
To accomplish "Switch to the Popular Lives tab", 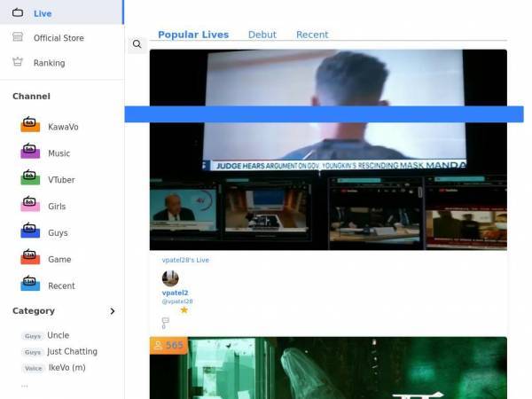I will (193, 35).
